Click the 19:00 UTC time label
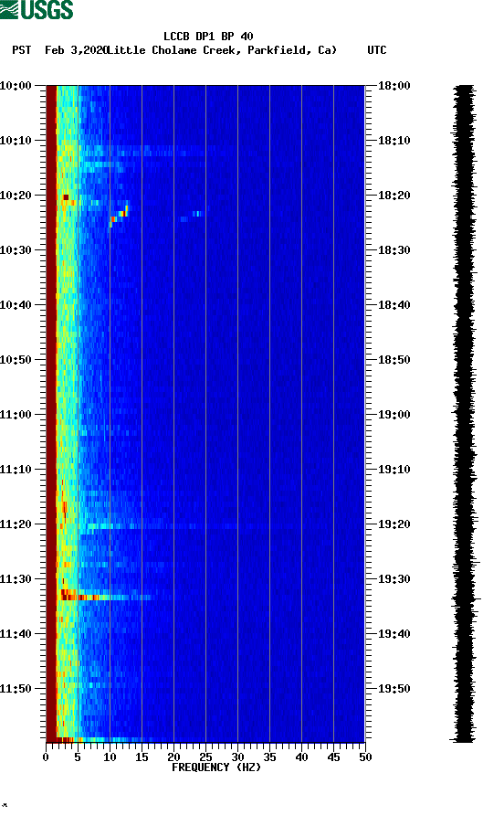The image size is (504, 815). [394, 414]
